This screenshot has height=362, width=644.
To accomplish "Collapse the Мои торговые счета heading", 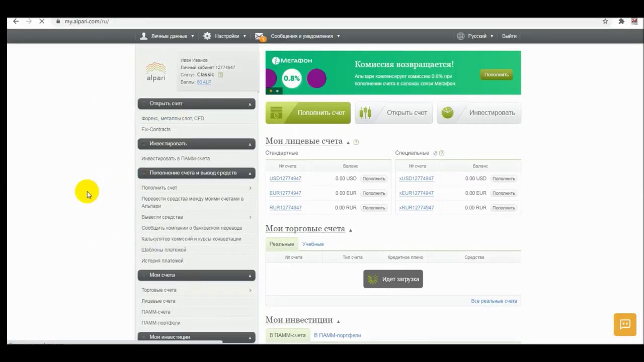I will click(351, 230).
